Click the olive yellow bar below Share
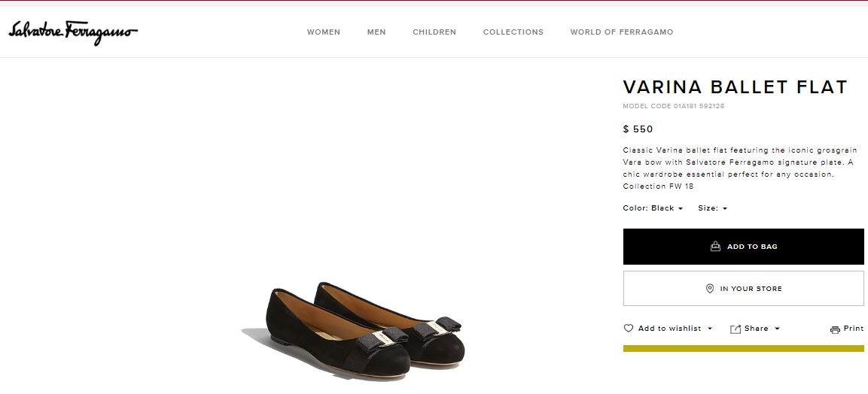Screen dimensions: 868x394 pyautogui.click(x=744, y=349)
